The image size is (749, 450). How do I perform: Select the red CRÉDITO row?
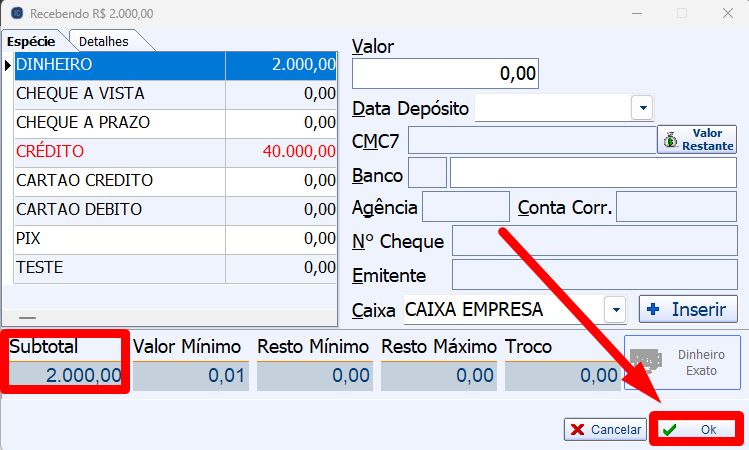[120, 152]
